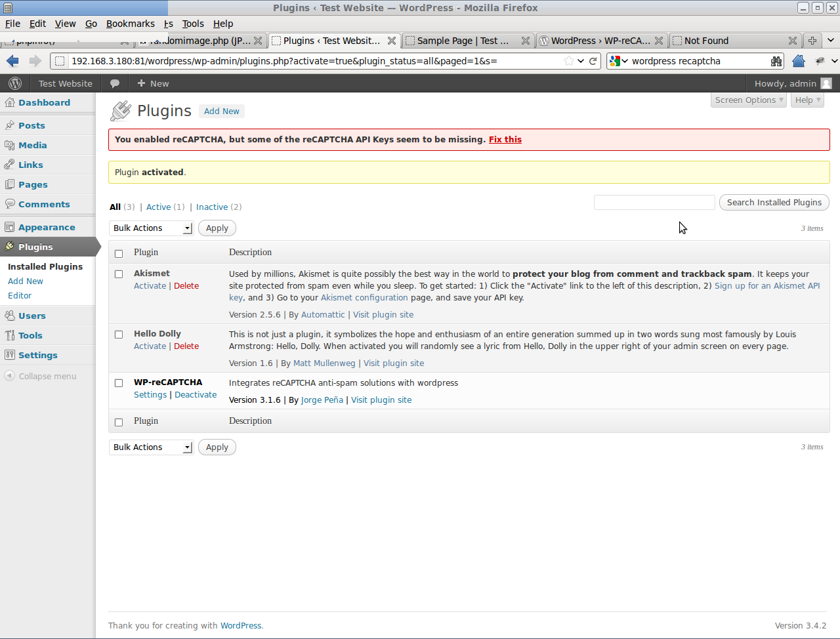Image resolution: width=840 pixels, height=639 pixels.
Task: Click the plugin search input field
Action: click(x=654, y=203)
